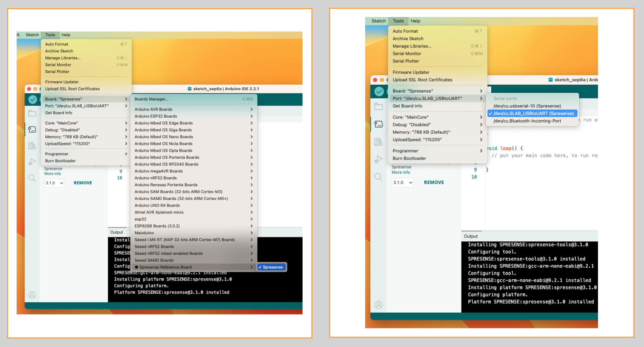Click Verify checkmark button in right screenshot
Screen dimensions: 644x347
(x=379, y=91)
